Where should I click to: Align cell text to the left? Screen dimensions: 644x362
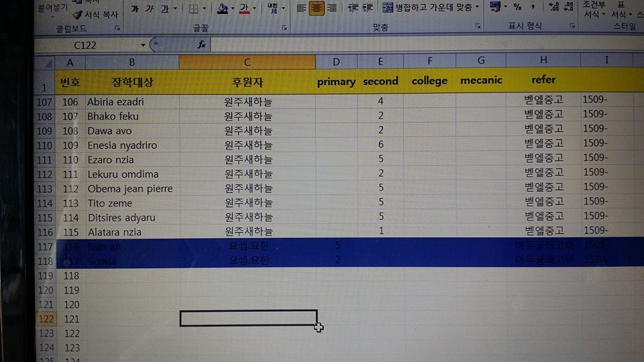point(301,8)
